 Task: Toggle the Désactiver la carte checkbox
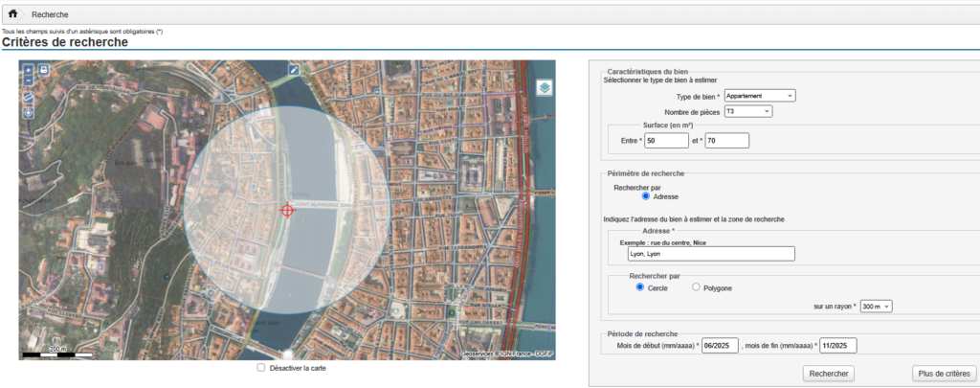(x=261, y=368)
